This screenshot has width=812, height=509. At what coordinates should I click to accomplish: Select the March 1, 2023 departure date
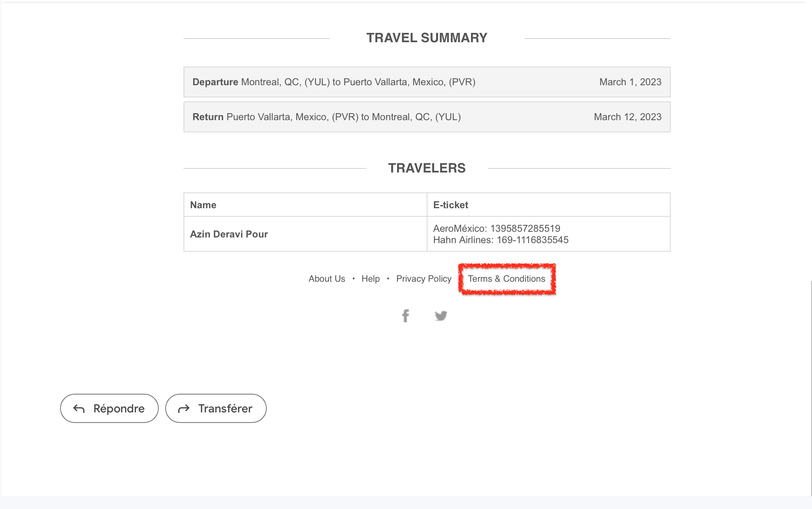(x=630, y=82)
